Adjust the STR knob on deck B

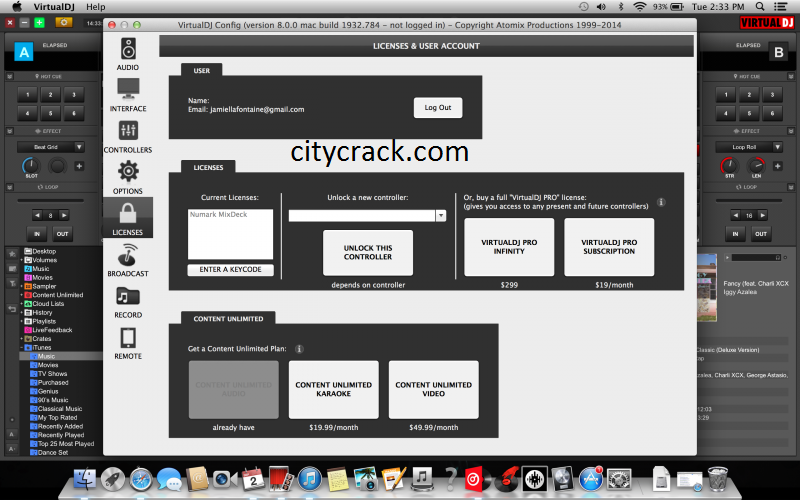click(x=729, y=166)
